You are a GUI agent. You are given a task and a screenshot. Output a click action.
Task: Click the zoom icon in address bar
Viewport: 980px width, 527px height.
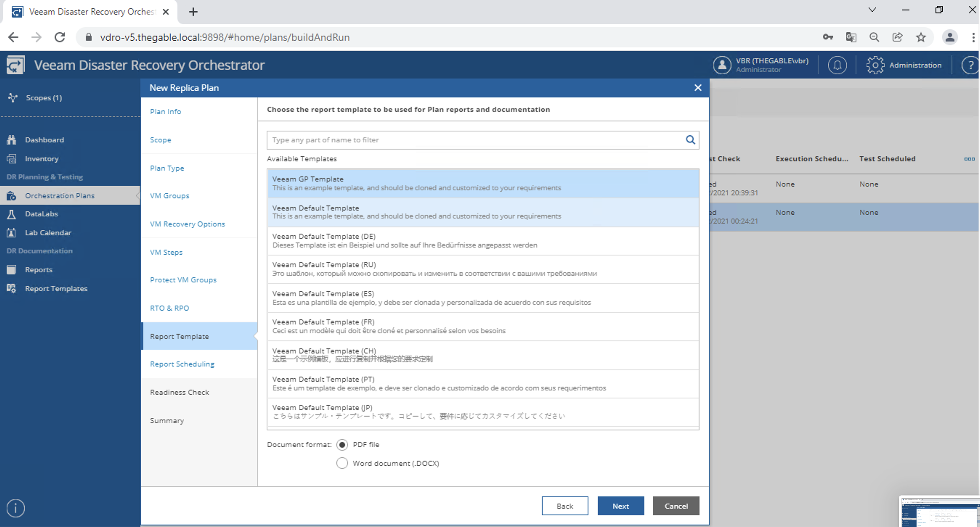tap(874, 37)
